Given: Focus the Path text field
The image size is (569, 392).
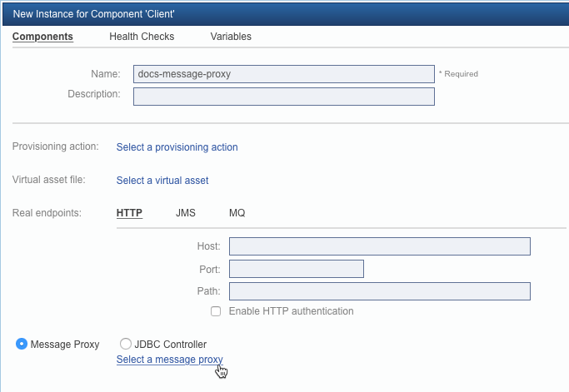Looking at the screenshot, I should click(380, 291).
